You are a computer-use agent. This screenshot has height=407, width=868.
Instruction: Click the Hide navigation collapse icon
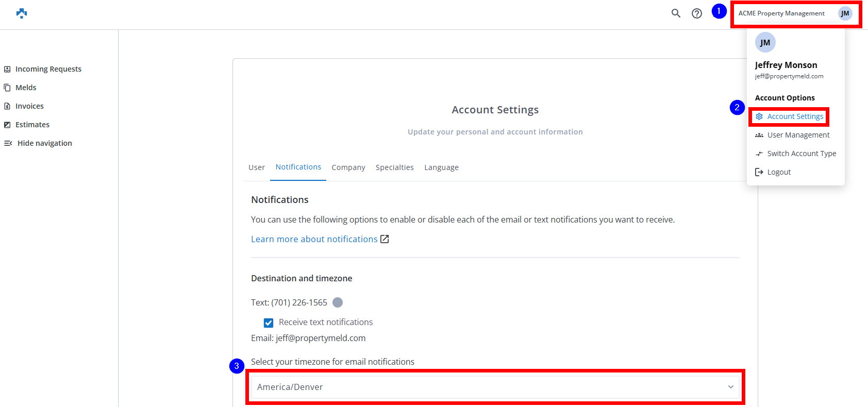coord(8,143)
